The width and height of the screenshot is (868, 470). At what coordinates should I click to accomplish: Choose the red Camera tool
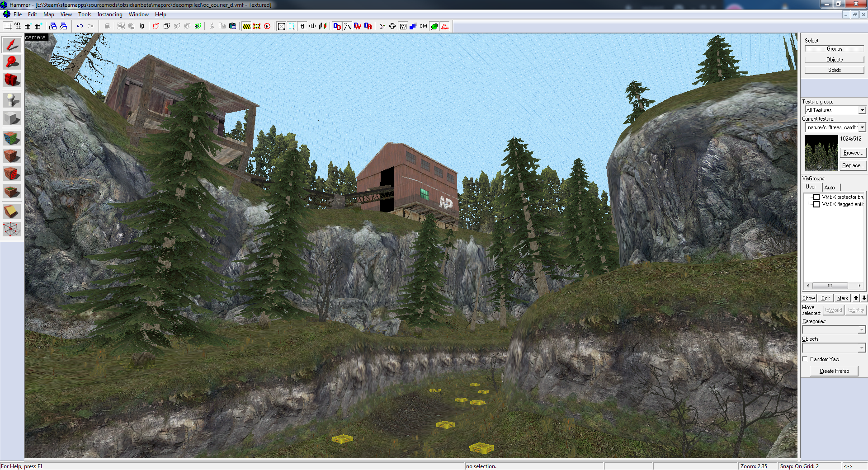(x=12, y=80)
